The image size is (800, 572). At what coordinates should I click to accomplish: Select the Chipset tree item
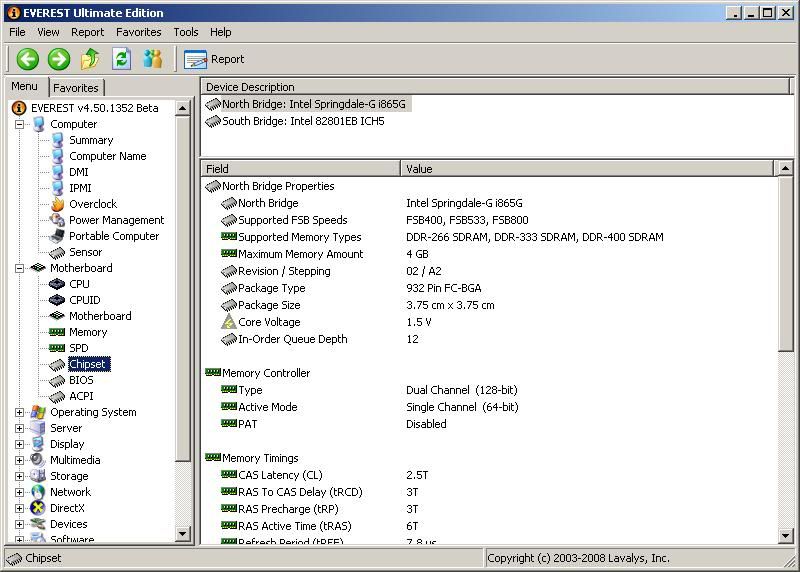[87, 364]
